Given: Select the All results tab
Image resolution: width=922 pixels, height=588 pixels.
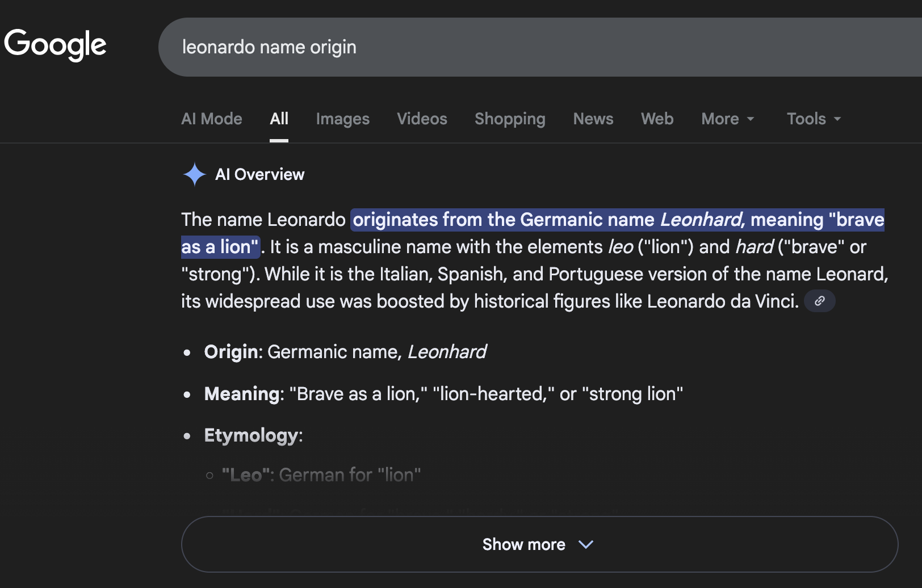Looking at the screenshot, I should [x=279, y=119].
